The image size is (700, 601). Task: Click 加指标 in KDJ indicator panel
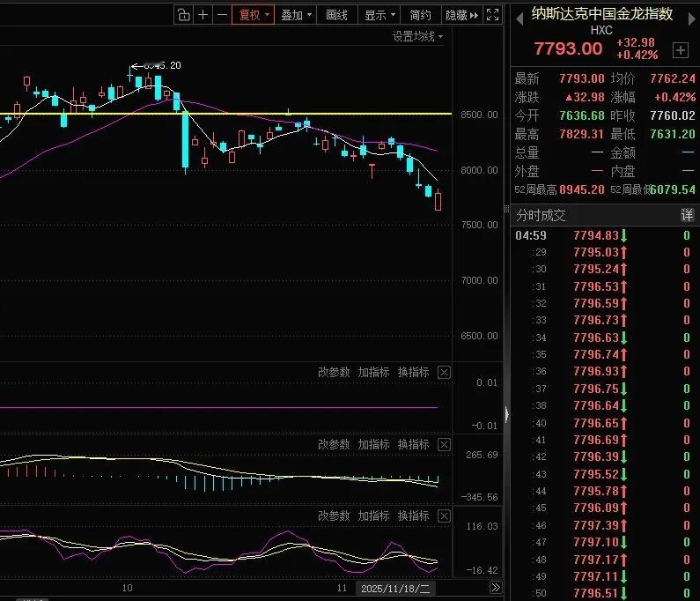[x=373, y=516]
